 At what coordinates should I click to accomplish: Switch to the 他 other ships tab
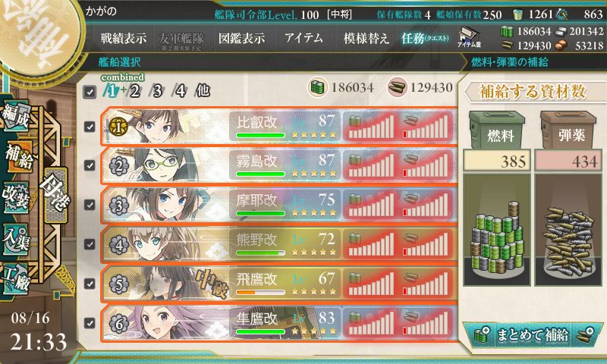point(203,91)
